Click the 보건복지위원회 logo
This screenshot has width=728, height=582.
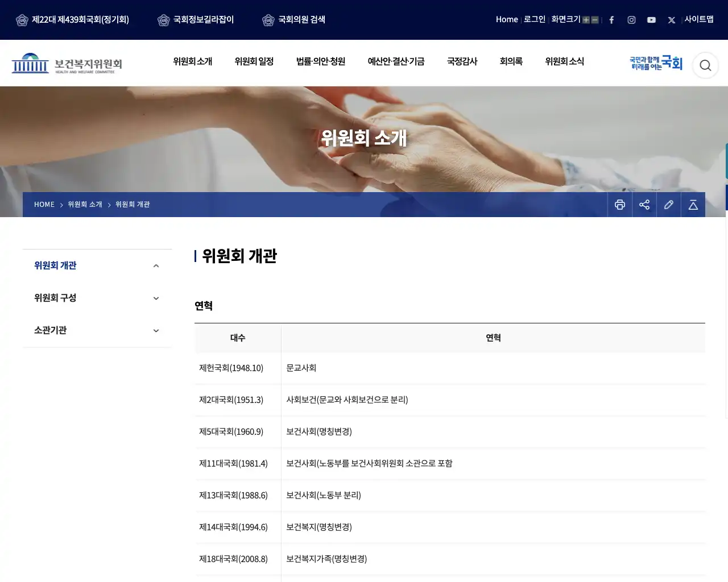click(x=67, y=63)
